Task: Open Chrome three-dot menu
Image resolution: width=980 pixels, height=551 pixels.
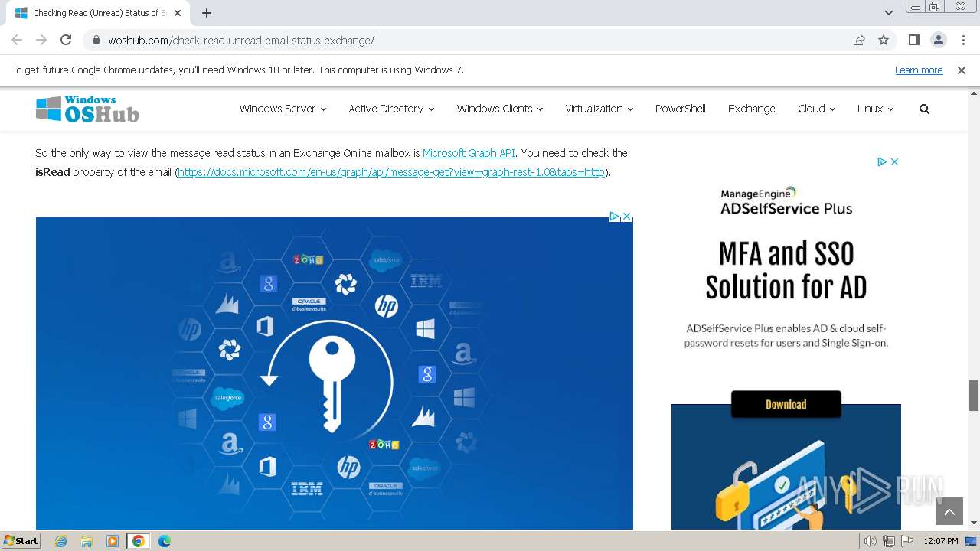Action: [962, 41]
